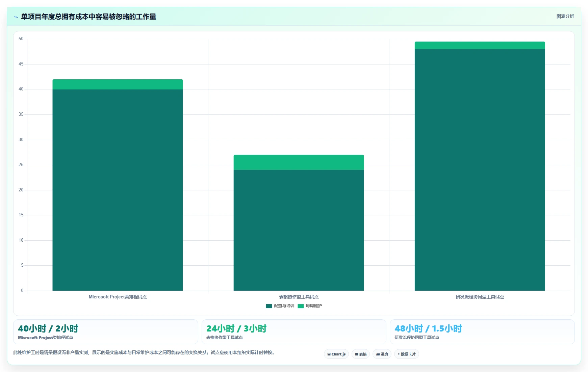Toggle the 配置与培训 legend swatch
The width and height of the screenshot is (588, 372).
(x=269, y=306)
